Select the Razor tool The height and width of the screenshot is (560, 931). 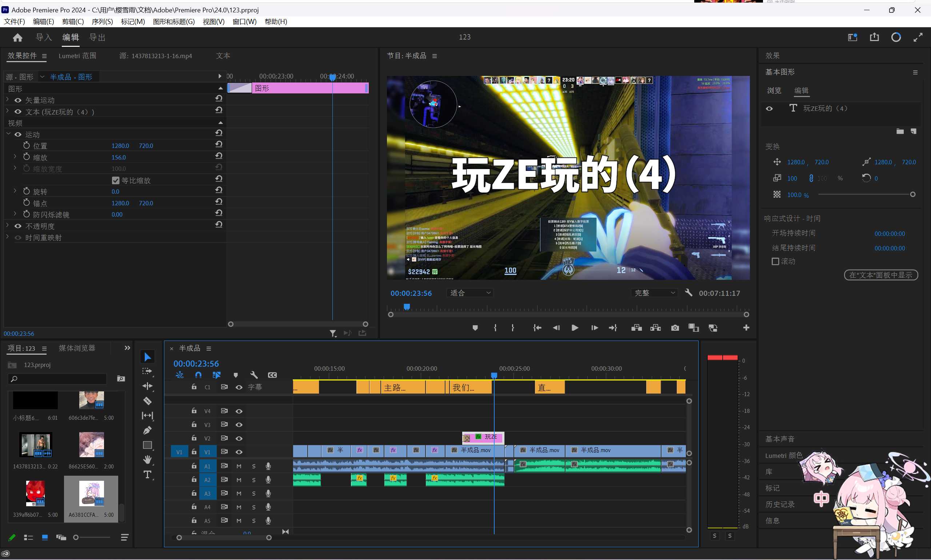tap(147, 401)
